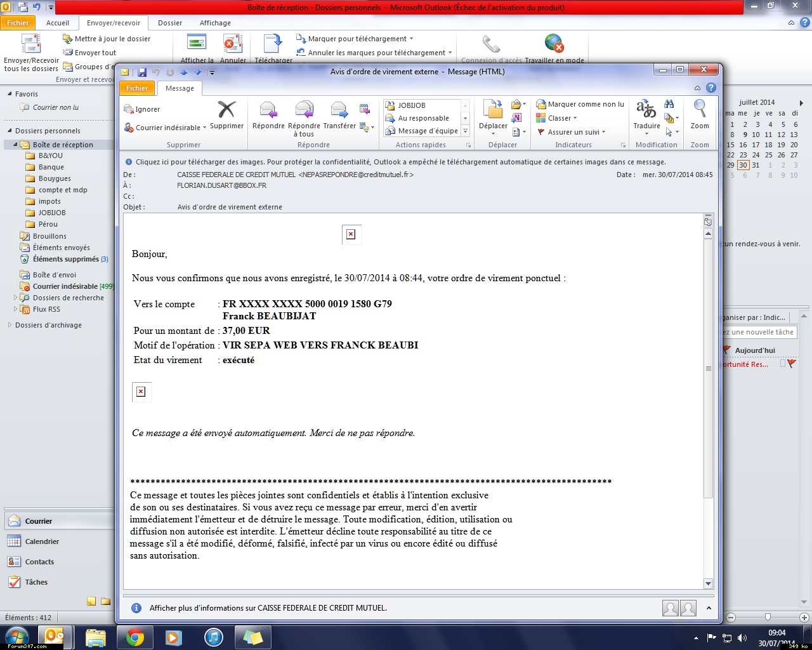Switch to the Affichage ribbon tab
812x650 pixels.
(x=215, y=23)
